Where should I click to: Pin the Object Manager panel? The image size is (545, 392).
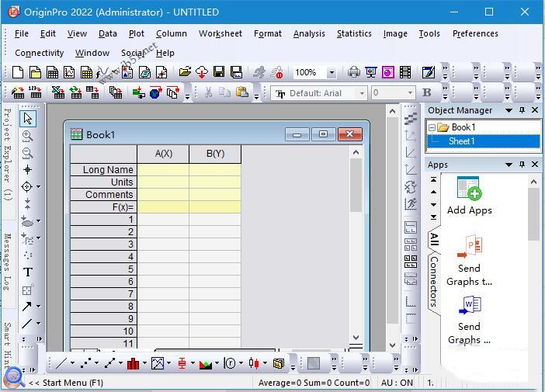tap(522, 110)
